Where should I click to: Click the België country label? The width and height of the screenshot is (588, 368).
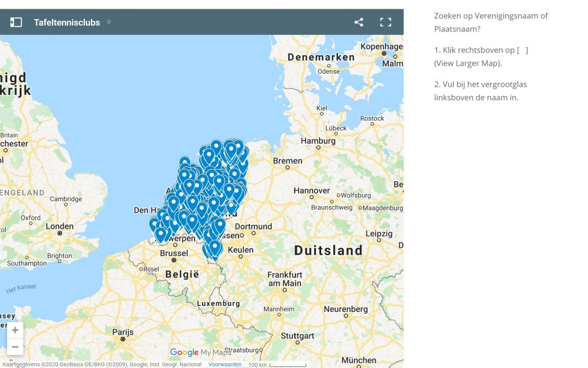tap(182, 274)
